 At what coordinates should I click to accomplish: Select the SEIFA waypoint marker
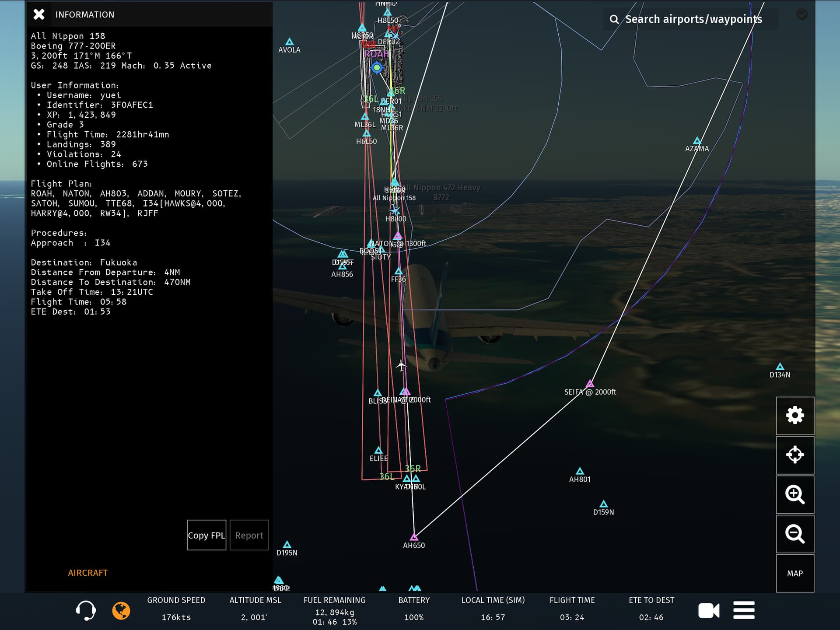(590, 384)
